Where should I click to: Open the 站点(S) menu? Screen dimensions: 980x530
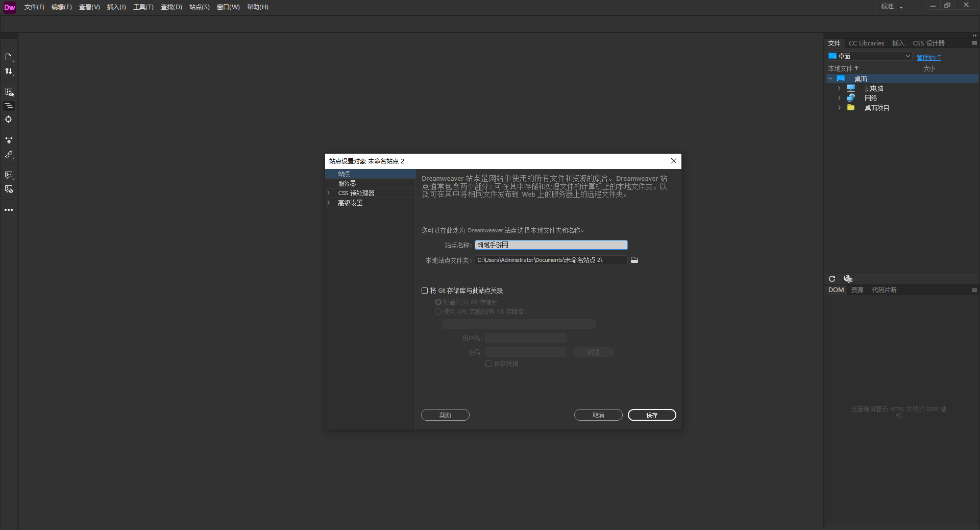200,7
